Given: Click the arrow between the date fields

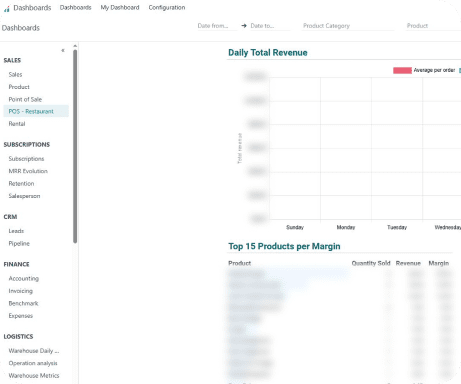Looking at the screenshot, I should (244, 26).
